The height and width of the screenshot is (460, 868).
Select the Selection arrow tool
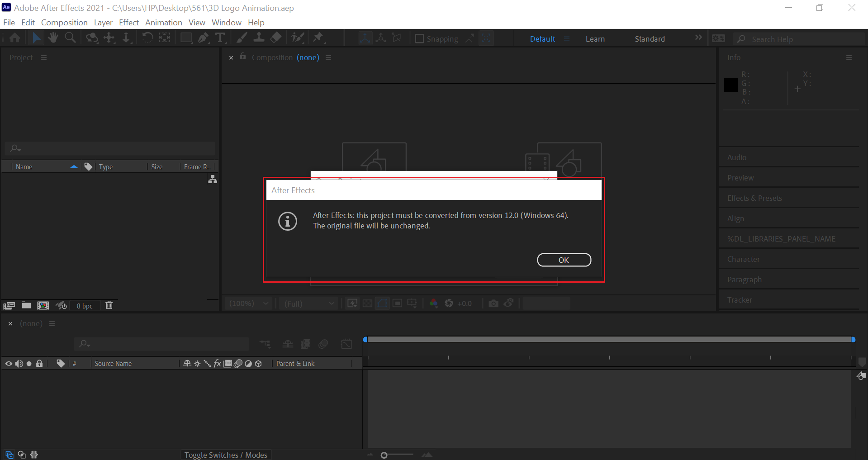coord(37,38)
